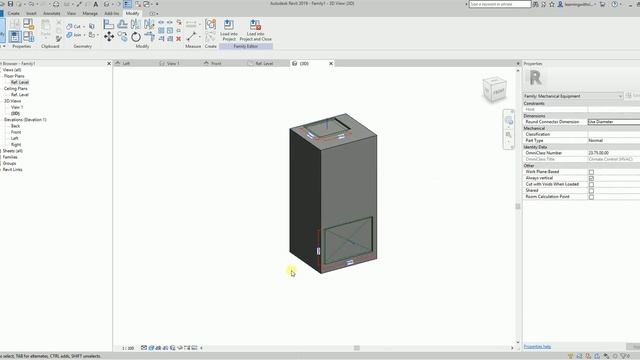The image size is (640, 360).
Task: Open the Cut tool dropdown arrow
Action: tap(84, 27)
